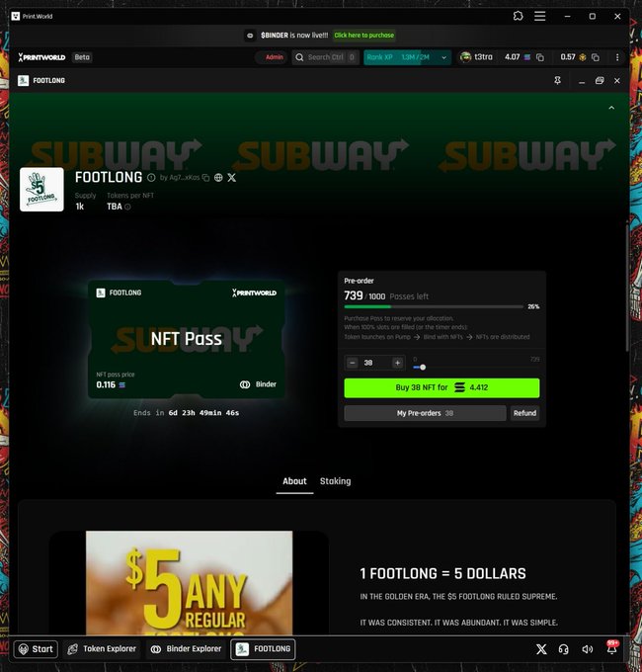Mute sound using the speaker icon

tap(588, 649)
